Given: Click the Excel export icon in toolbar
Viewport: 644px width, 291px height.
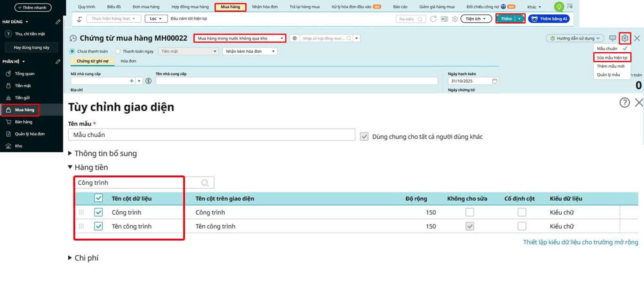Looking at the screenshot, I should tap(444, 19).
